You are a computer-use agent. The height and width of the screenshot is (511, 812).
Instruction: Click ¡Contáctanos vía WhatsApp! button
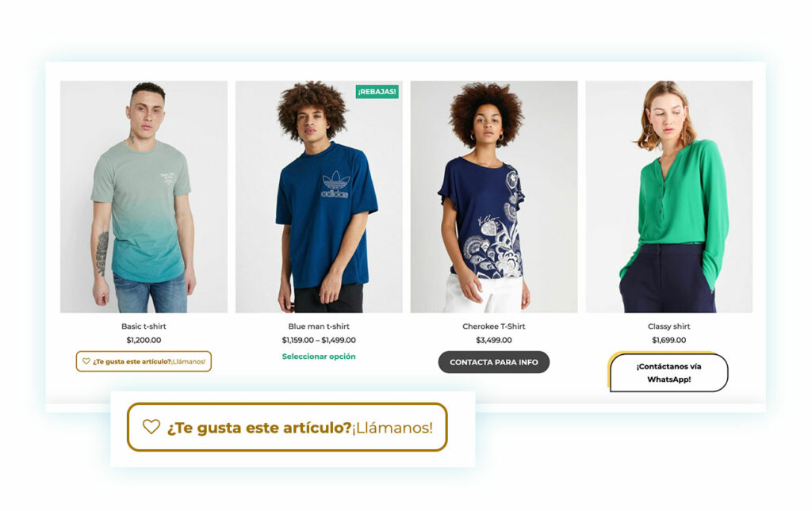(668, 372)
